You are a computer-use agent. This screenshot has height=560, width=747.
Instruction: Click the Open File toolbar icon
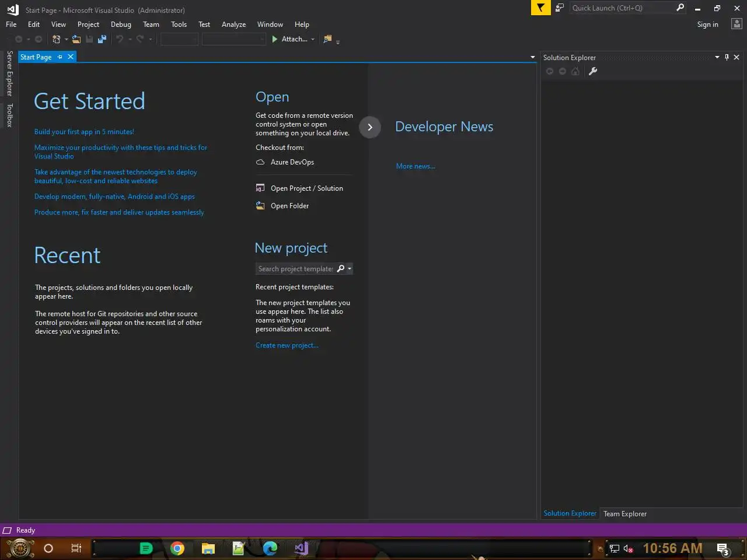[76, 39]
